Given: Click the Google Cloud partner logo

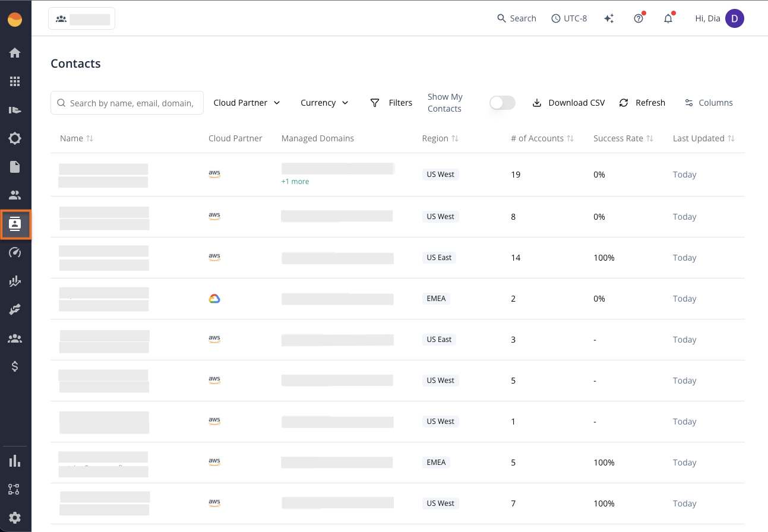Looking at the screenshot, I should pos(214,299).
